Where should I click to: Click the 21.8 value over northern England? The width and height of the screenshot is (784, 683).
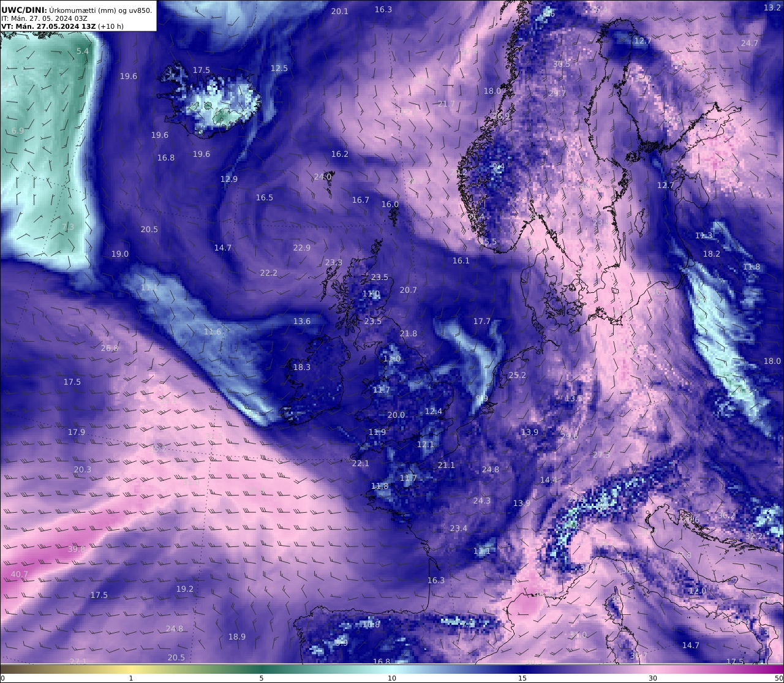(409, 334)
